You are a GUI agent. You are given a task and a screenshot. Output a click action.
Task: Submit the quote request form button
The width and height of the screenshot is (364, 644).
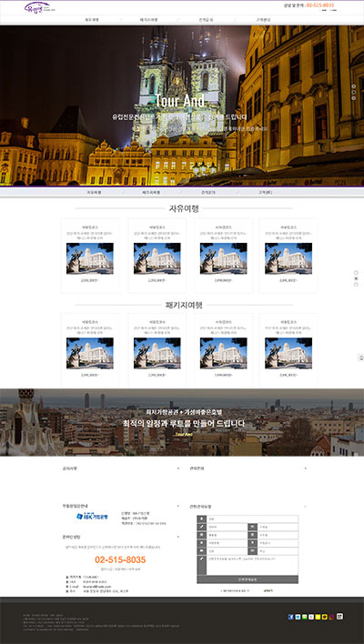248,579
